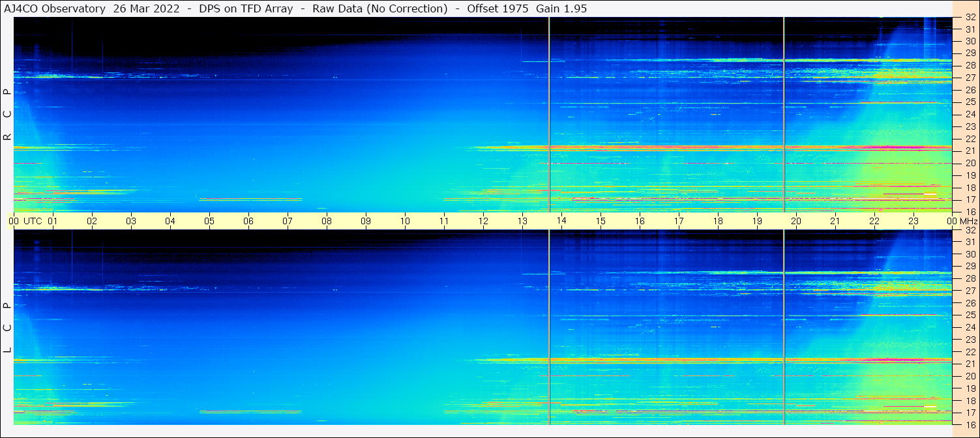Select the '00' hour label beside MHz
Viewport: 980px width, 438px height.
(x=952, y=221)
